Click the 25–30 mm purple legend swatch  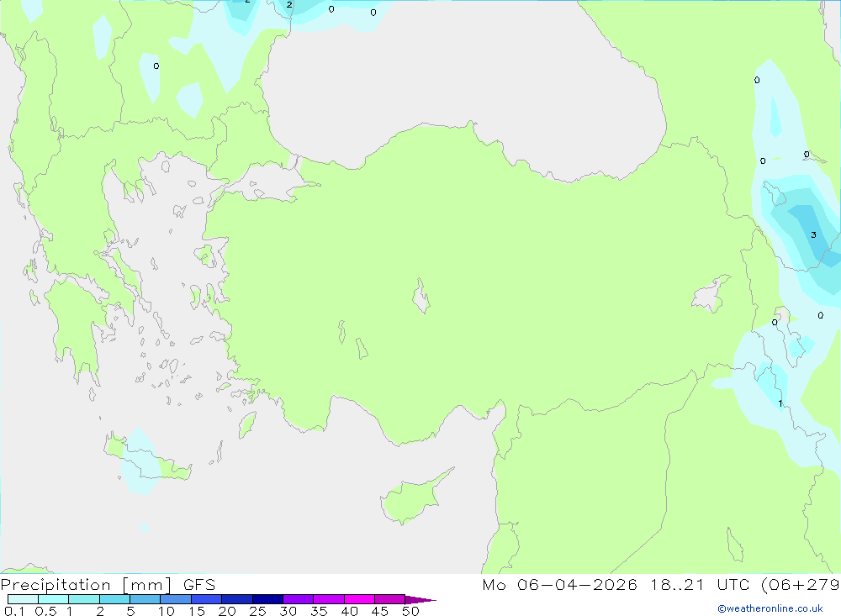coord(267,599)
